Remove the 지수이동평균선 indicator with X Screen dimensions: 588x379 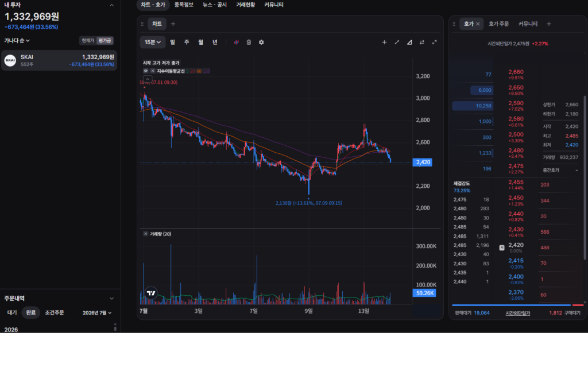coord(153,71)
